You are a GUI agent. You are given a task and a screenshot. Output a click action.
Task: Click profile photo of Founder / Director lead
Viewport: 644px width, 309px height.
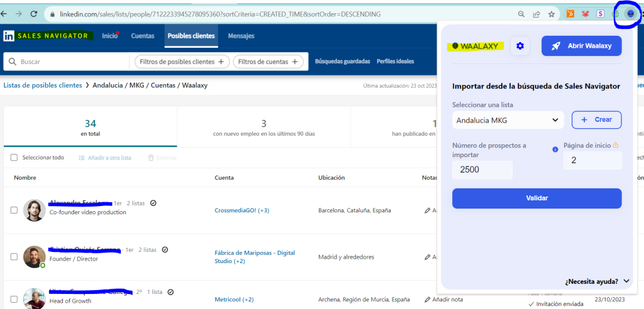coord(34,256)
